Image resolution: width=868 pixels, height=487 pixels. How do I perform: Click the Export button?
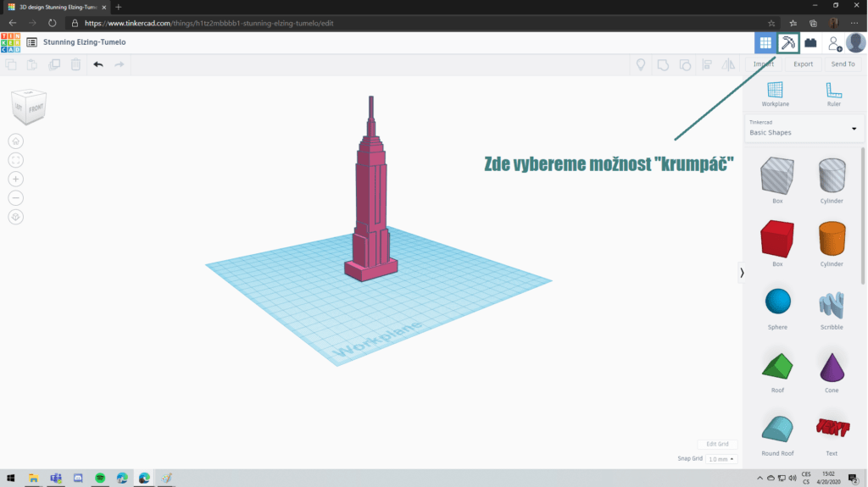pyautogui.click(x=803, y=64)
